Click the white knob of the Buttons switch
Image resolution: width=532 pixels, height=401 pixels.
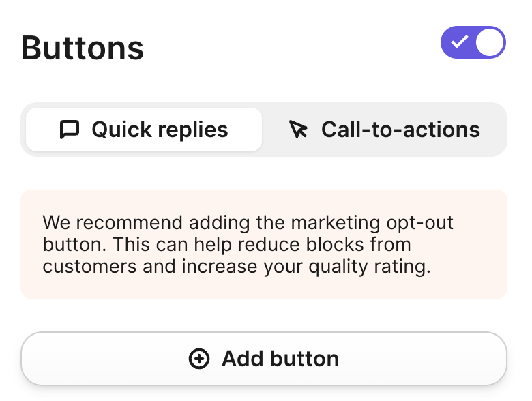coord(490,42)
